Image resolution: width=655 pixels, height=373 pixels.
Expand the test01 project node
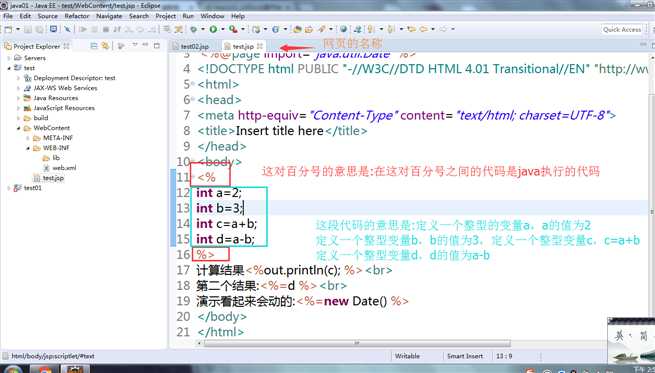tap(8, 188)
